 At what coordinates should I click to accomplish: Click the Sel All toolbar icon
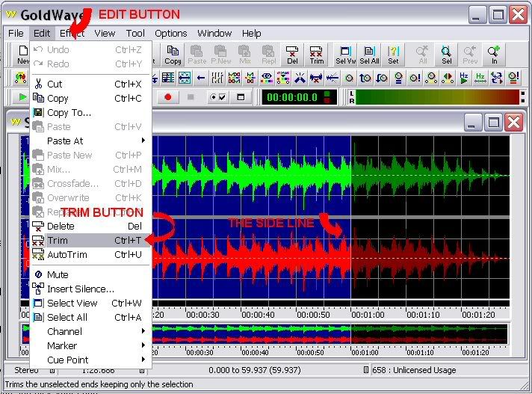coord(369,54)
